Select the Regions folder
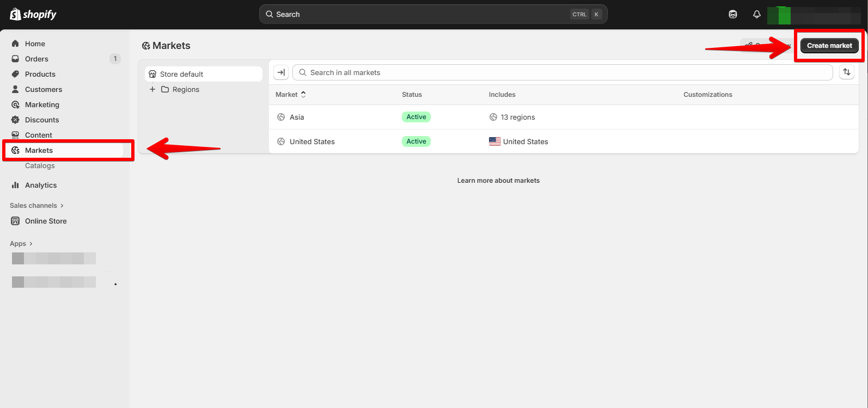Screen dimensions: 868x408 coord(180,89)
